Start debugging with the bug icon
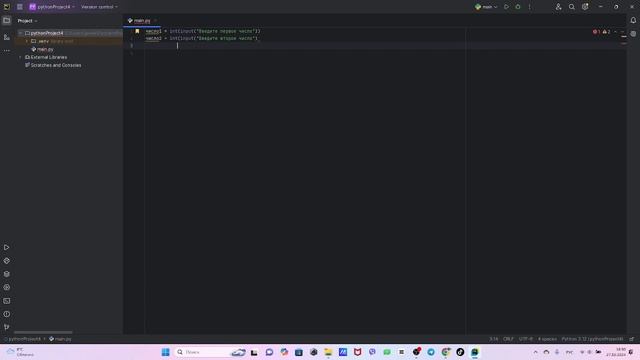 pyautogui.click(x=518, y=7)
